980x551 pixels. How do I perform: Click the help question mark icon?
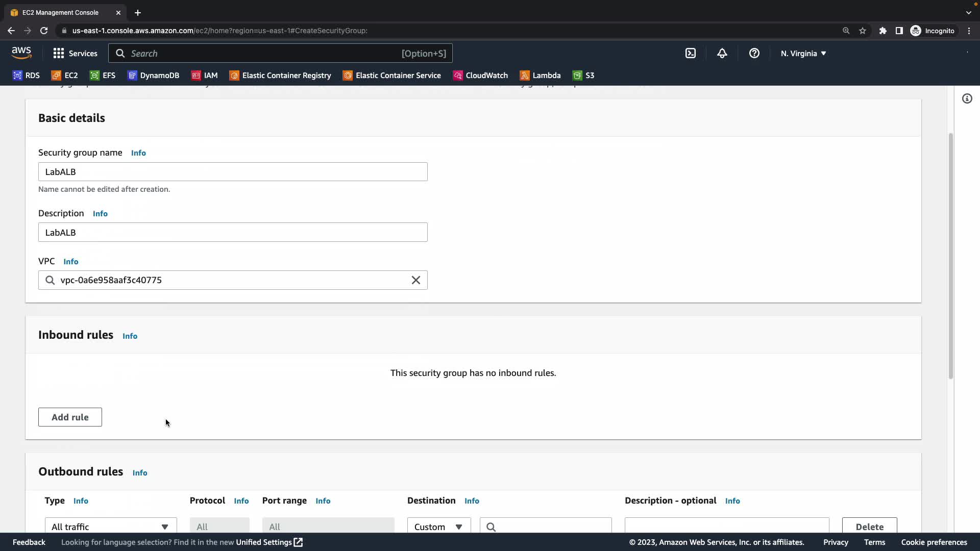click(x=754, y=54)
